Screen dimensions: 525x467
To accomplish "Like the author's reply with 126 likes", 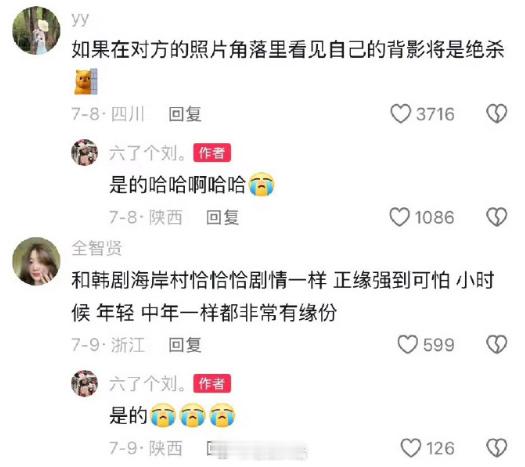I will tap(411, 448).
